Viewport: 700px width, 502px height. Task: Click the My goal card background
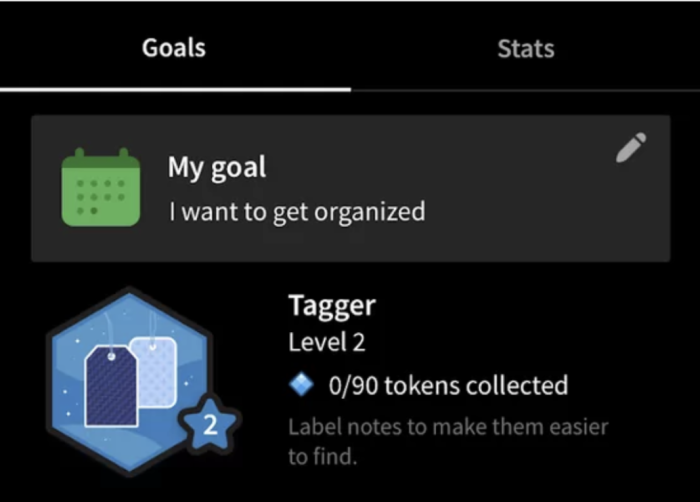pos(350,188)
